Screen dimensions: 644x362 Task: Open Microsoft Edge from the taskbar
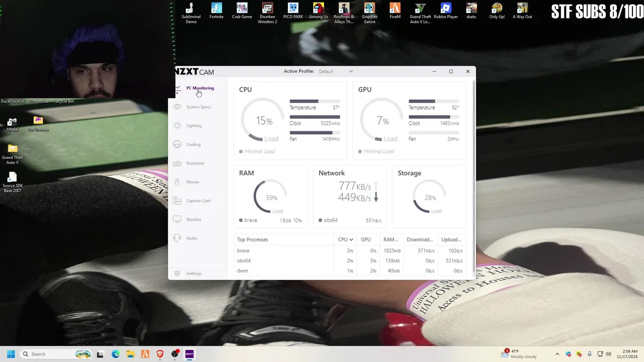pos(115,354)
